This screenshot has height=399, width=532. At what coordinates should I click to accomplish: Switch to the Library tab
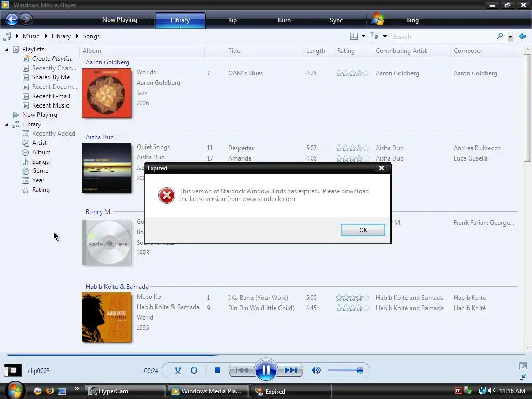point(180,20)
